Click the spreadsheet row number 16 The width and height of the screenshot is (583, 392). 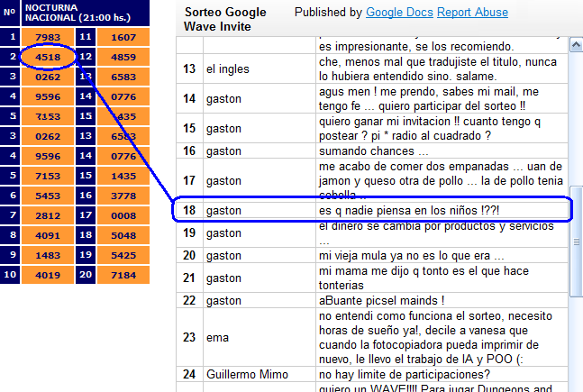click(x=189, y=151)
